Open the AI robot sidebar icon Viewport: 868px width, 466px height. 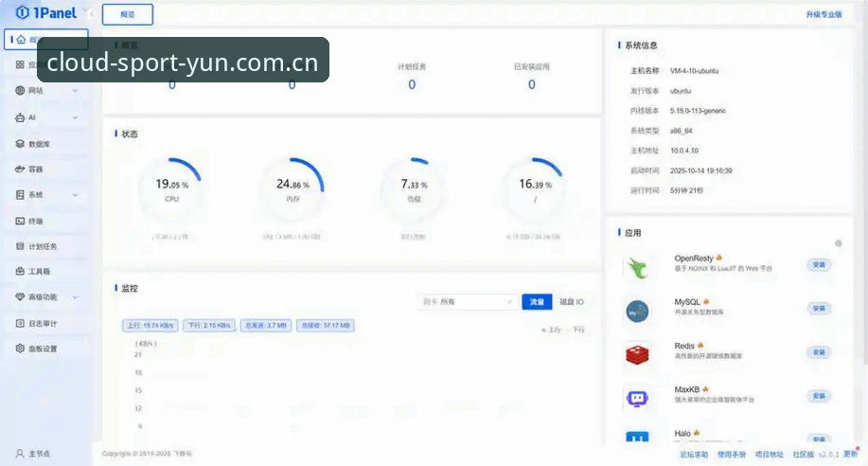pos(20,117)
